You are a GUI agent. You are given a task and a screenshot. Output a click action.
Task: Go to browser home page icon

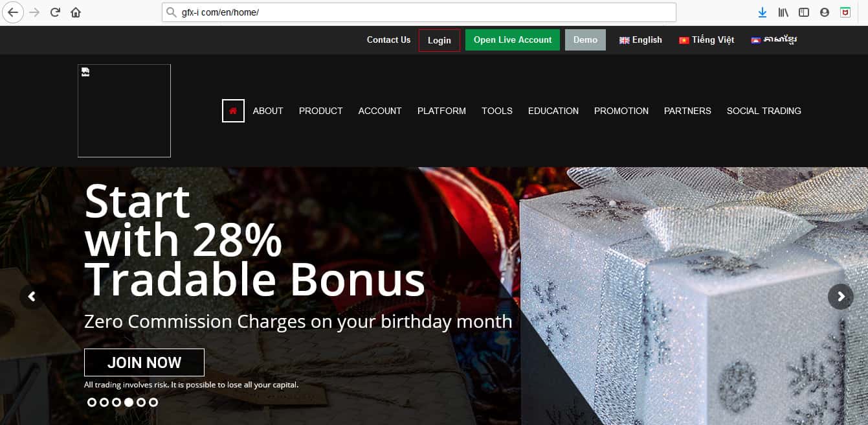pos(76,12)
